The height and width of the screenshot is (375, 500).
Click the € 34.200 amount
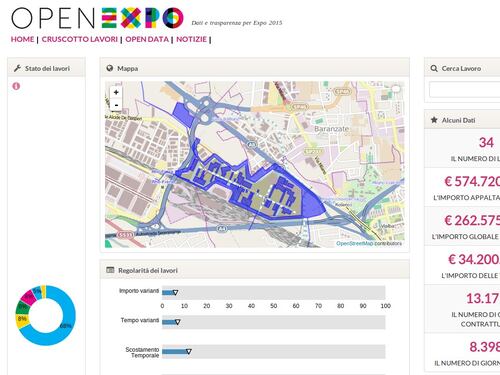(x=474, y=259)
